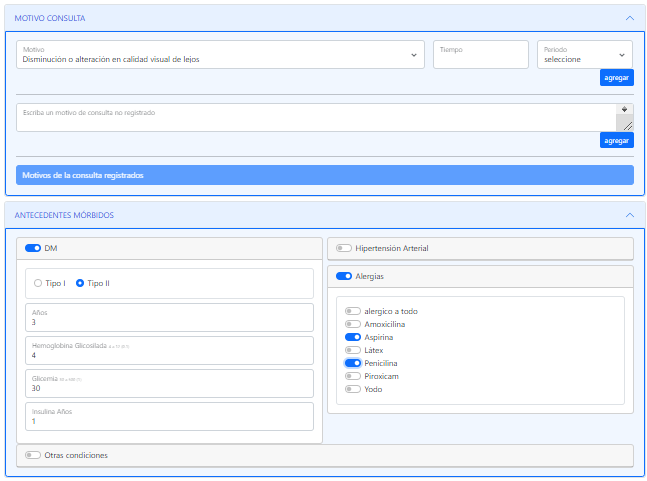Enable the Hipertensión Arterial toggle
647x481 pixels.
(x=344, y=248)
